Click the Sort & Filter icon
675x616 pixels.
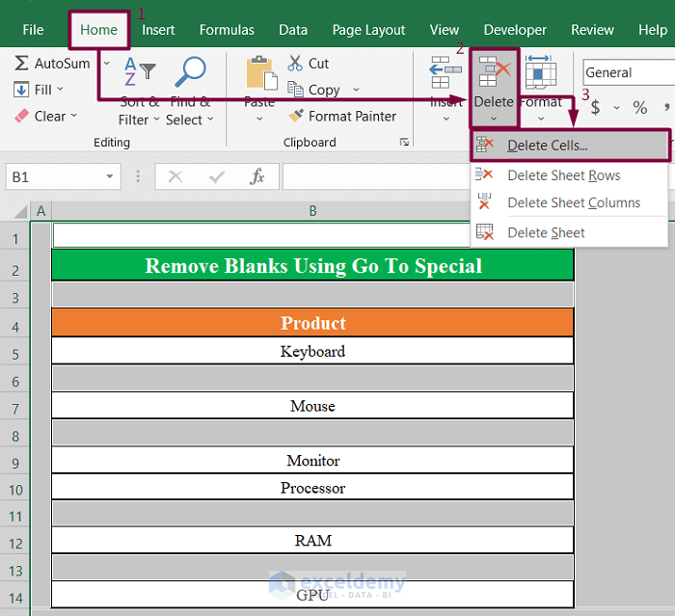(140, 71)
